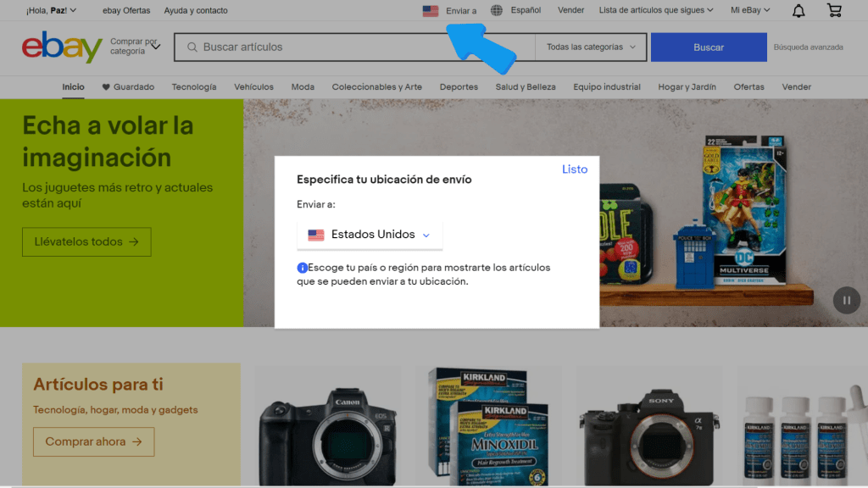Open Salud y Belleza category tab

coord(526,87)
